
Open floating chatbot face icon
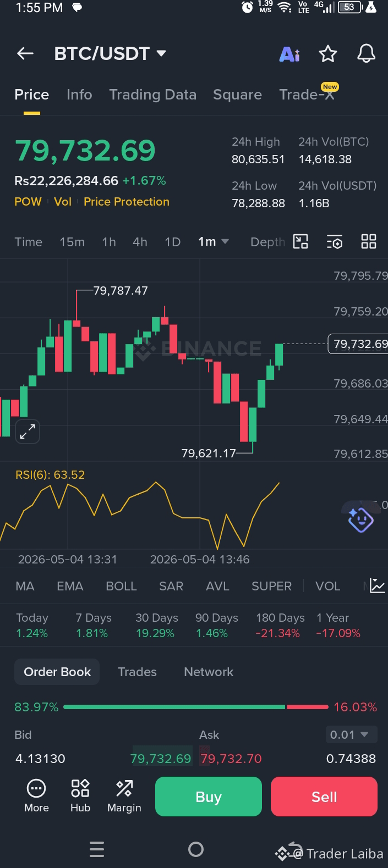360,519
